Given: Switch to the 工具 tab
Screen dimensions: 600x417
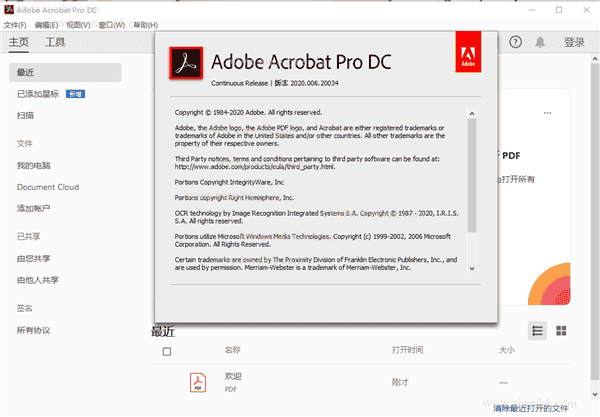Looking at the screenshot, I should (x=55, y=42).
